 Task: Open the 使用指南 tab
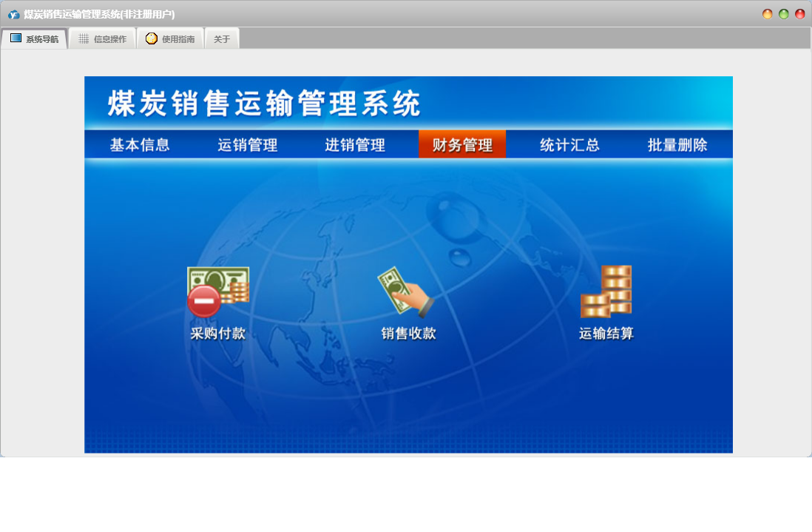click(170, 39)
